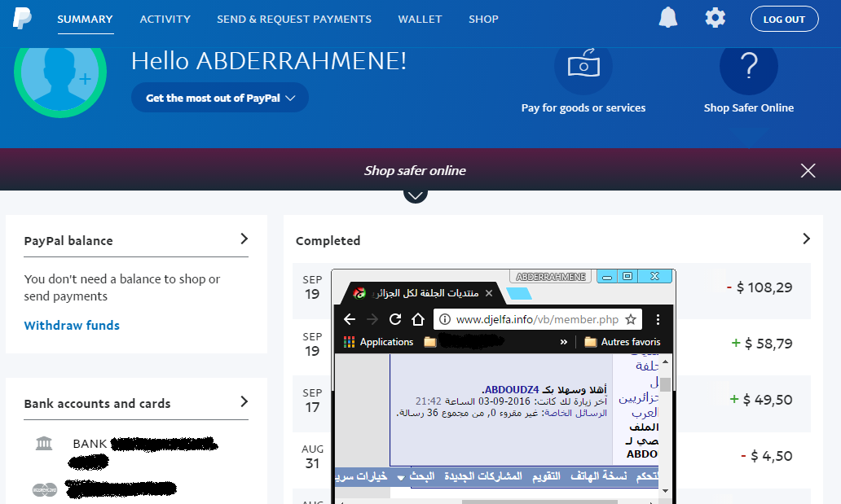Screen dimensions: 841x504
Task: Open the Bank accounts and cards arrow
Action: 244,401
